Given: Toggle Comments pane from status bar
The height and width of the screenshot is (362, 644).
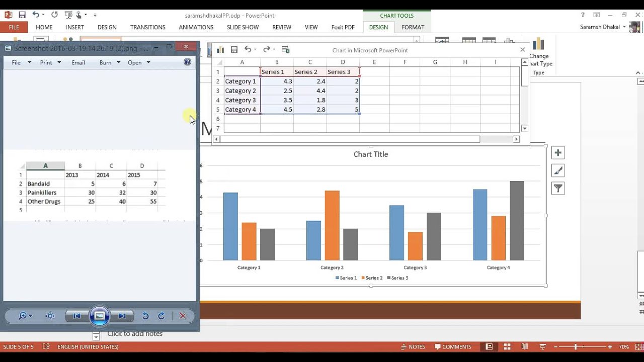Looking at the screenshot, I should [x=453, y=347].
